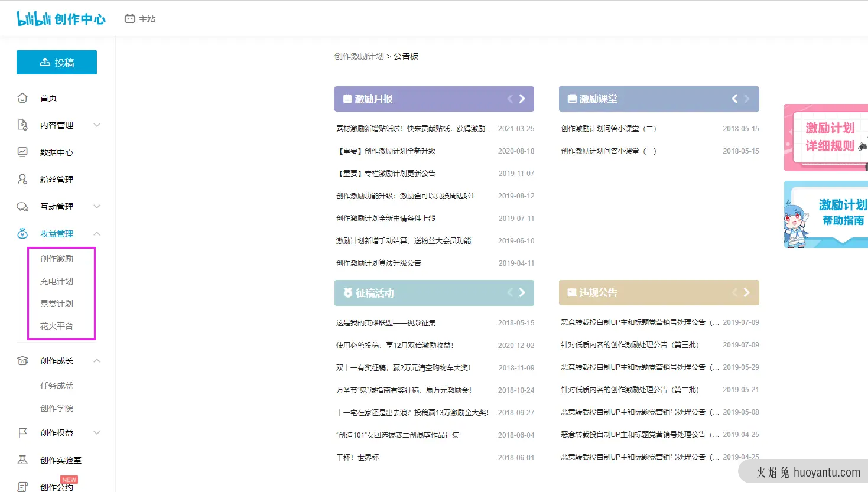Viewport: 868px width, 492px height.
Task: Open 创作激励计划算法升级公告
Action: (x=379, y=263)
